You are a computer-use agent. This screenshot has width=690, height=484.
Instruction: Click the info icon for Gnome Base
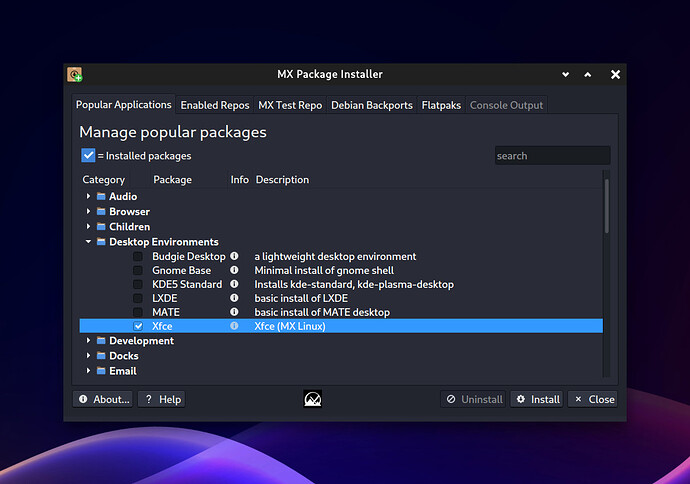tap(234, 270)
